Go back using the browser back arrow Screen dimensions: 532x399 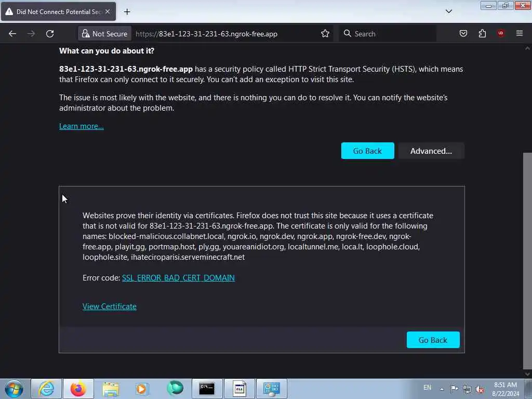pos(12,34)
